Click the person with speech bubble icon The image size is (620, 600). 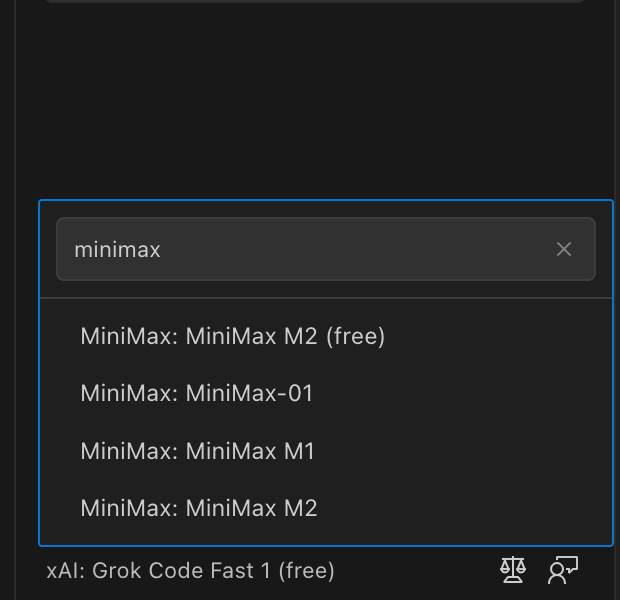563,570
